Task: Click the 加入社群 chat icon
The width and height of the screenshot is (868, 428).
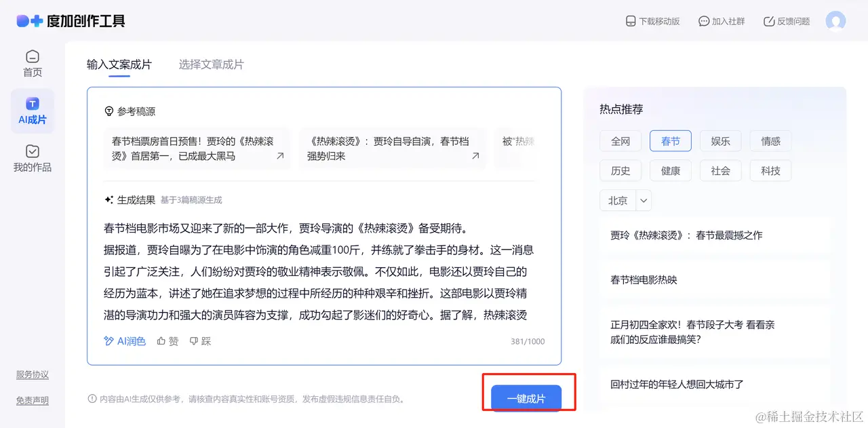Action: (704, 21)
